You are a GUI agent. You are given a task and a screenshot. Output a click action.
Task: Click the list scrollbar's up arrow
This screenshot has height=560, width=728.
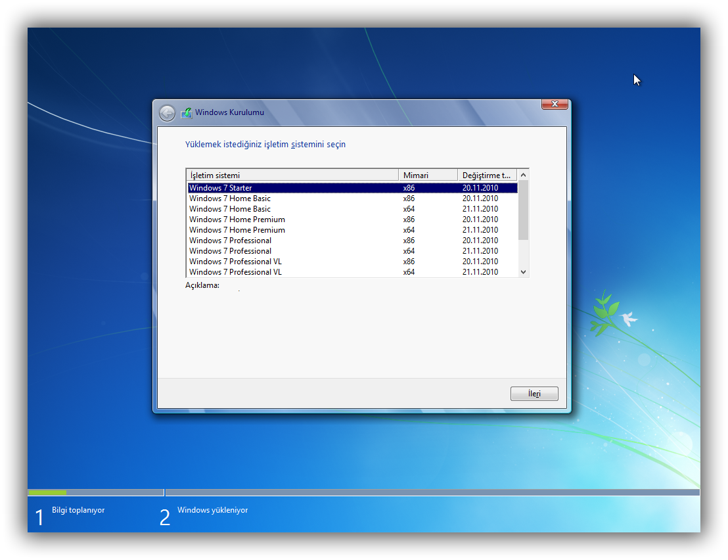tap(523, 175)
